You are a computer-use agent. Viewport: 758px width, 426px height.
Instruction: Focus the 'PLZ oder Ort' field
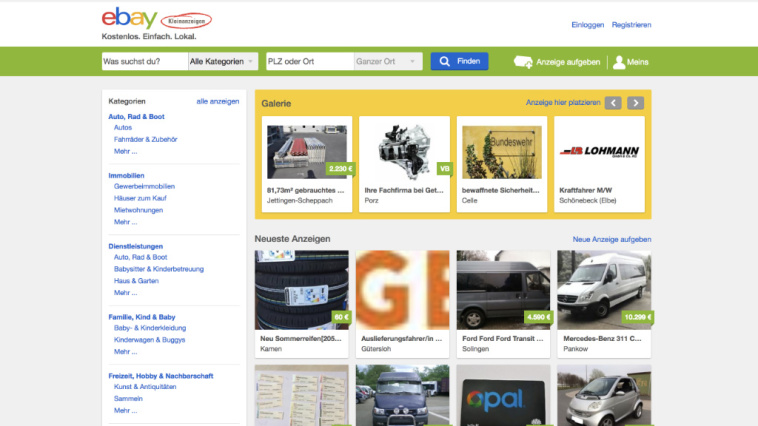point(310,61)
